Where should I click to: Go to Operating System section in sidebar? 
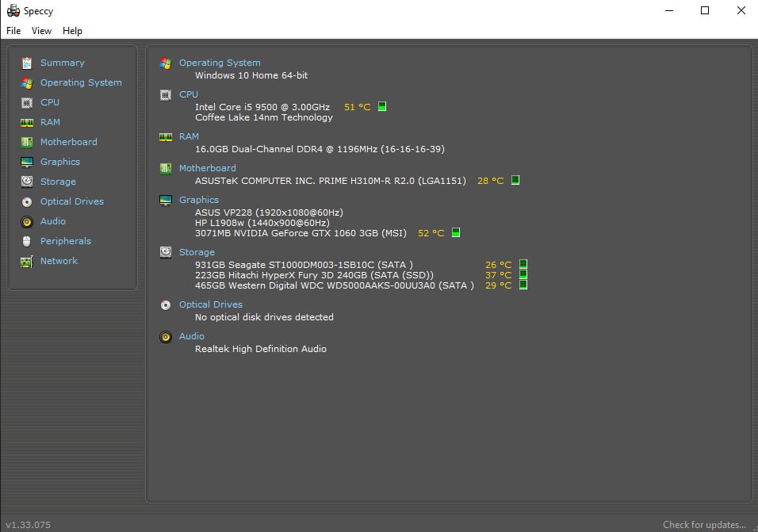81,82
